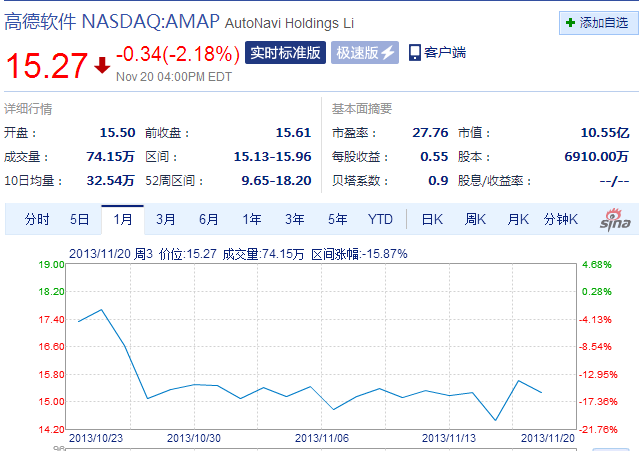Click the 成交量 value 74.15万
Image resolution: width=644 pixels, height=451 pixels.
(x=110, y=156)
